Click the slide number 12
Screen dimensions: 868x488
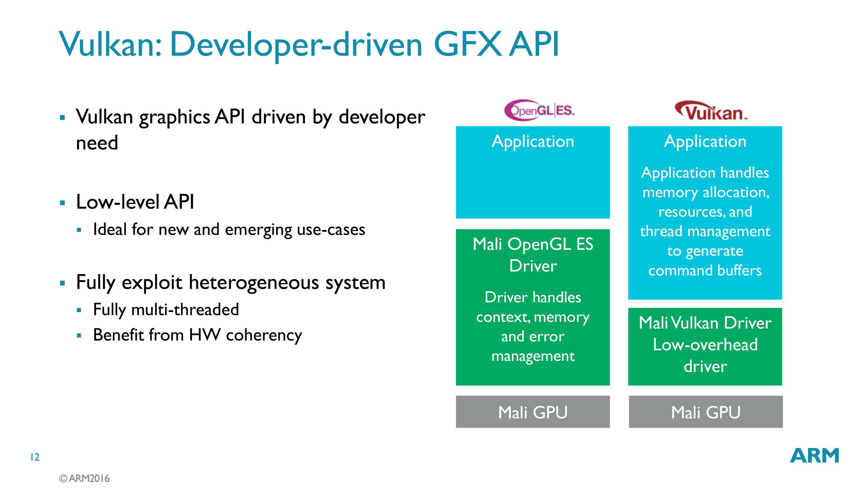pos(35,457)
